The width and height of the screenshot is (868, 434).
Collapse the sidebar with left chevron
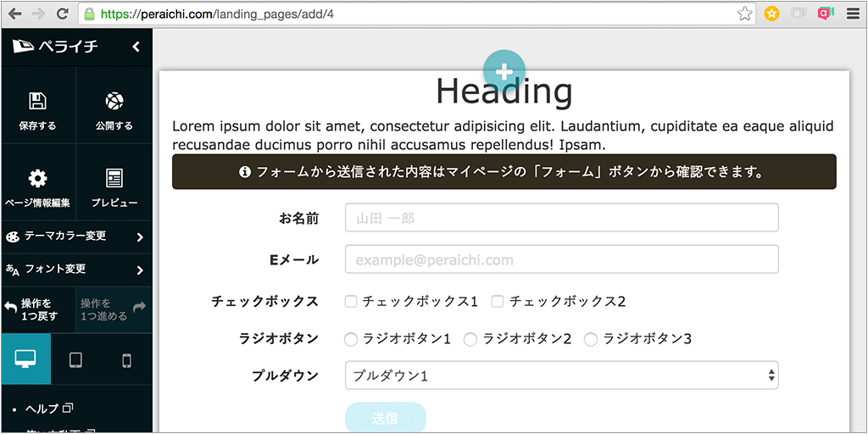136,47
